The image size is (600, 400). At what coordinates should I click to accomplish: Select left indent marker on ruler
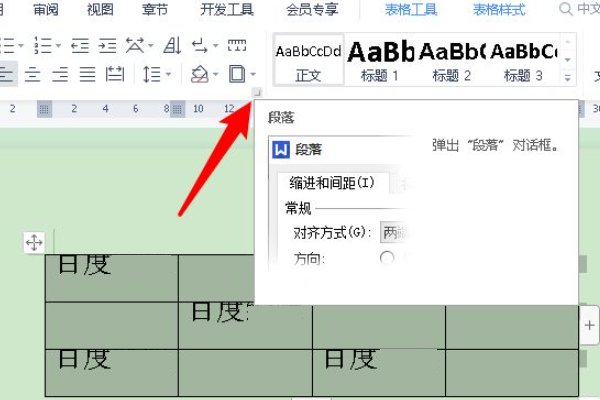pyautogui.click(x=44, y=109)
